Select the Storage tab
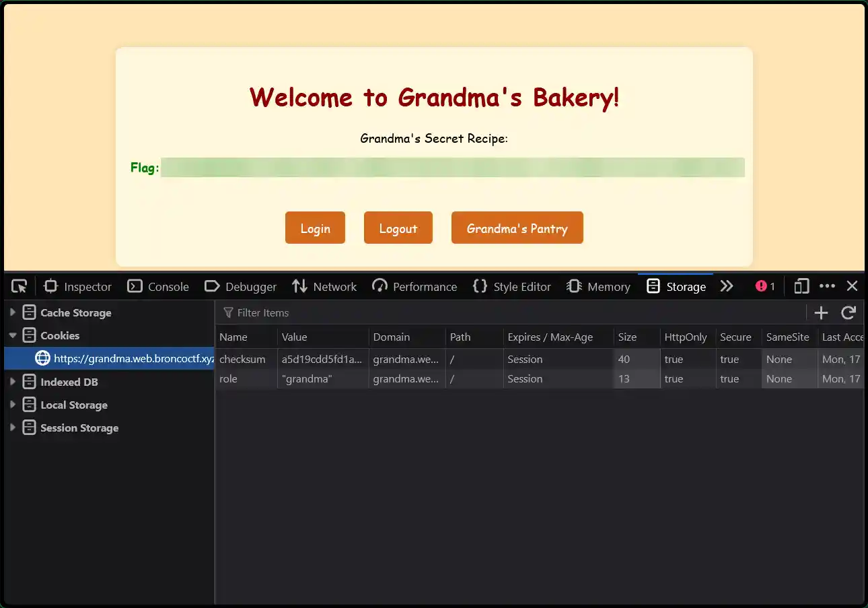The height and width of the screenshot is (608, 868). (676, 286)
